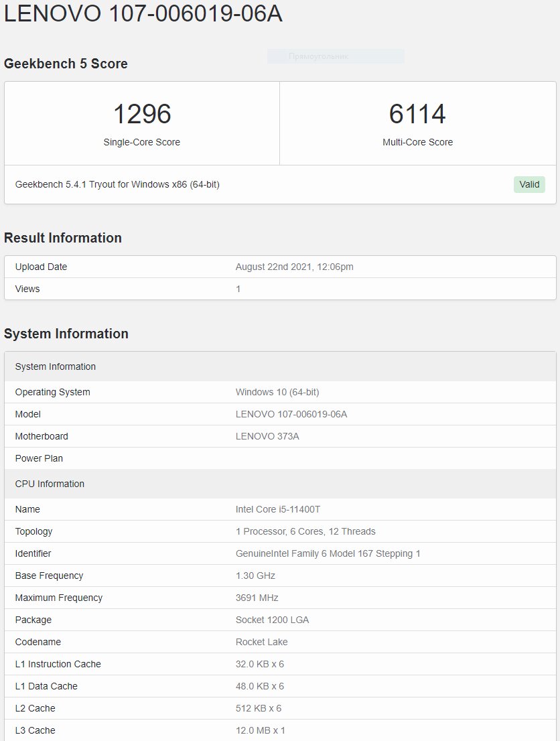Select '1 Processor, 6 Cores, 12 Threads' value
This screenshot has height=741, width=560.
point(305,532)
